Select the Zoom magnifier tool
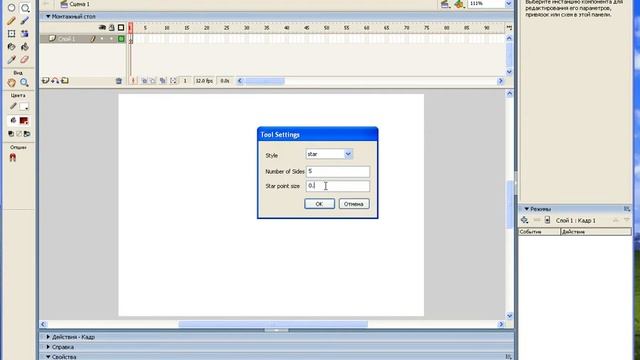 coord(25,83)
